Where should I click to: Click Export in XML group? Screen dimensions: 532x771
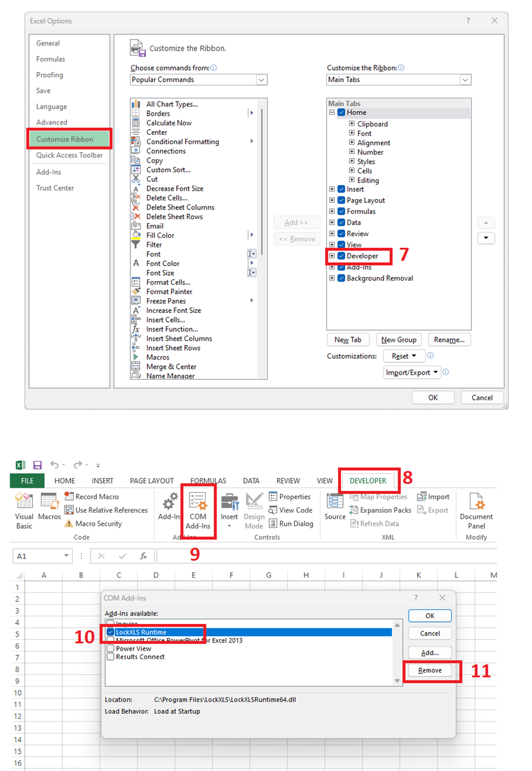(x=433, y=510)
